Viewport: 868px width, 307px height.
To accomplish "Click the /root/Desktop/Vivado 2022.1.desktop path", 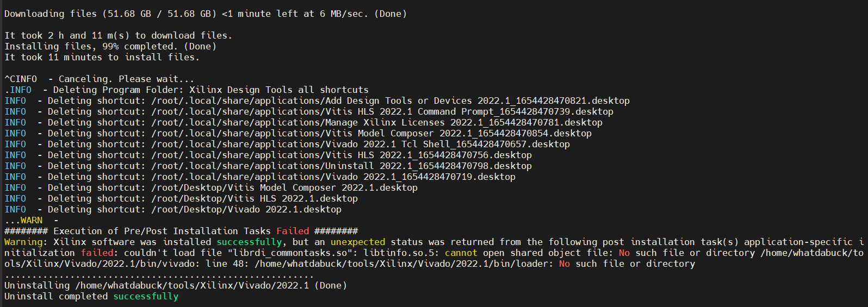I will pyautogui.click(x=246, y=209).
